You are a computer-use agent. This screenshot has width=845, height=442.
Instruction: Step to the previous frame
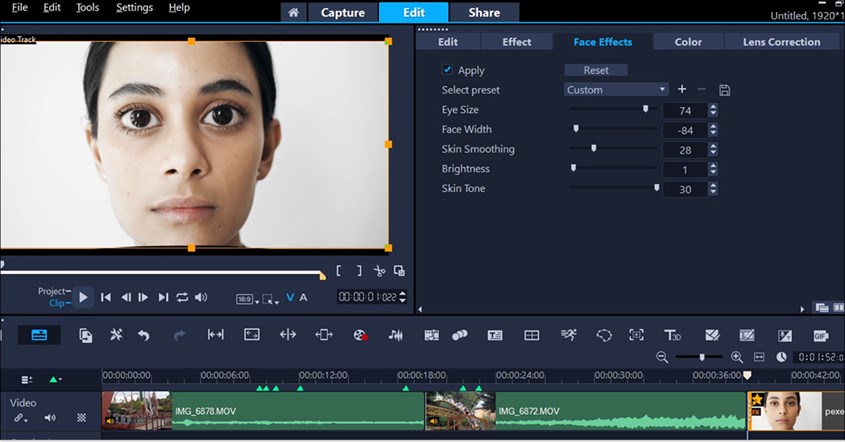126,297
